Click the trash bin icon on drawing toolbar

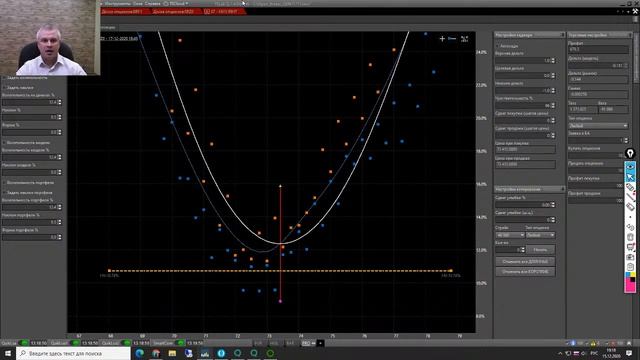point(630,237)
